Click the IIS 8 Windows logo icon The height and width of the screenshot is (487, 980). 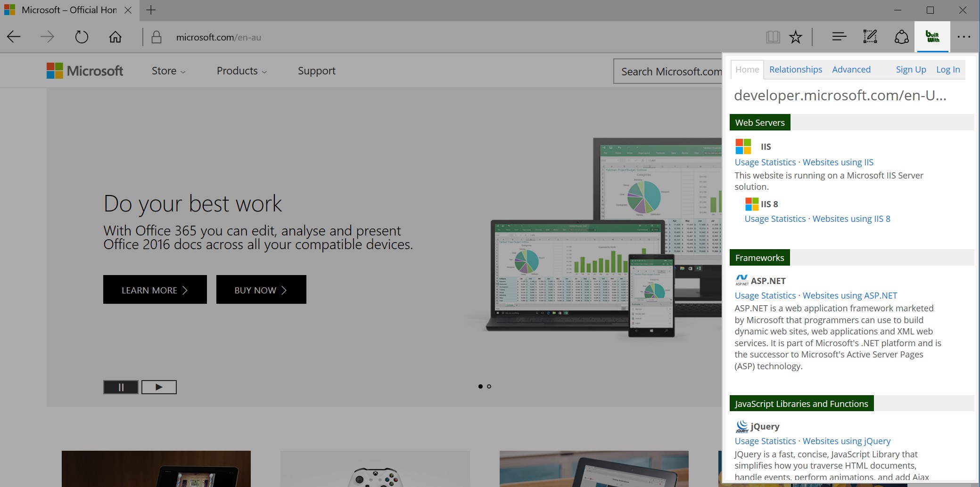coord(752,204)
